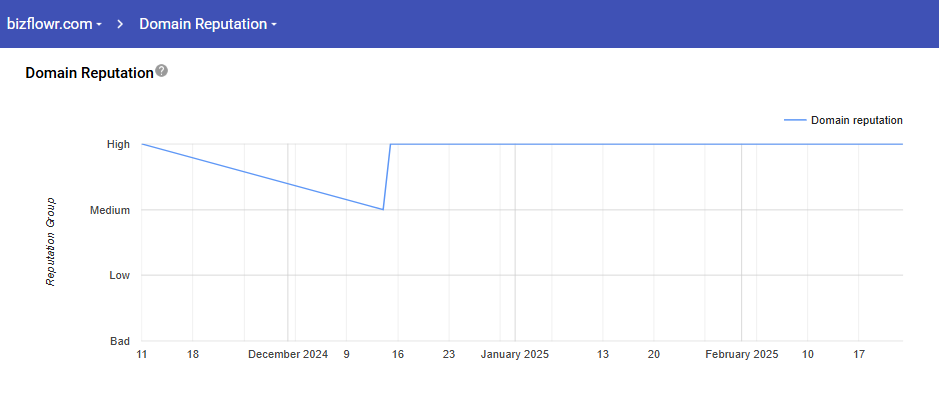
Task: Select the legend's blue line swatch
Action: [x=795, y=120]
